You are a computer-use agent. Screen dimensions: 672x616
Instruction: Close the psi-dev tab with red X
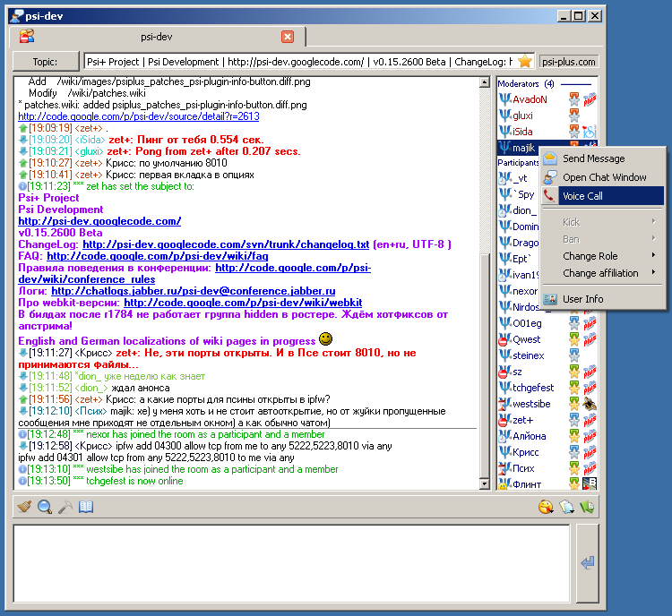pyautogui.click(x=288, y=37)
